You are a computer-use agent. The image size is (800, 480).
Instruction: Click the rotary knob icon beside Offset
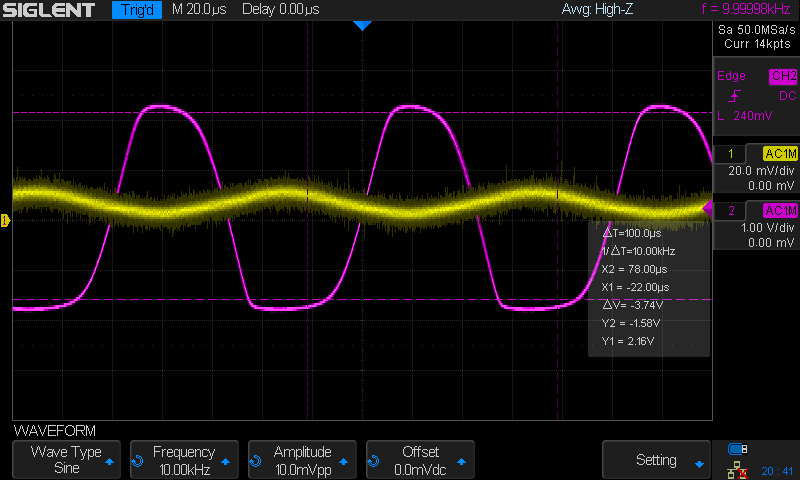point(373,461)
